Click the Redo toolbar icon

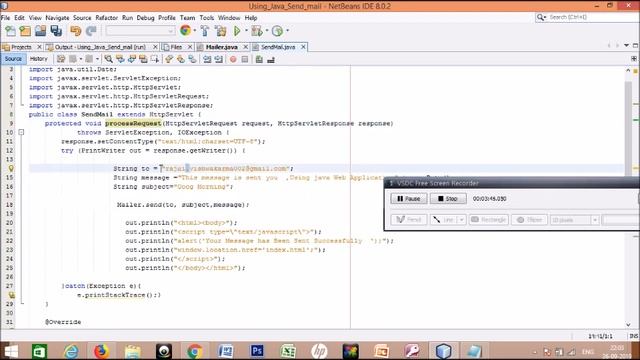click(91, 31)
